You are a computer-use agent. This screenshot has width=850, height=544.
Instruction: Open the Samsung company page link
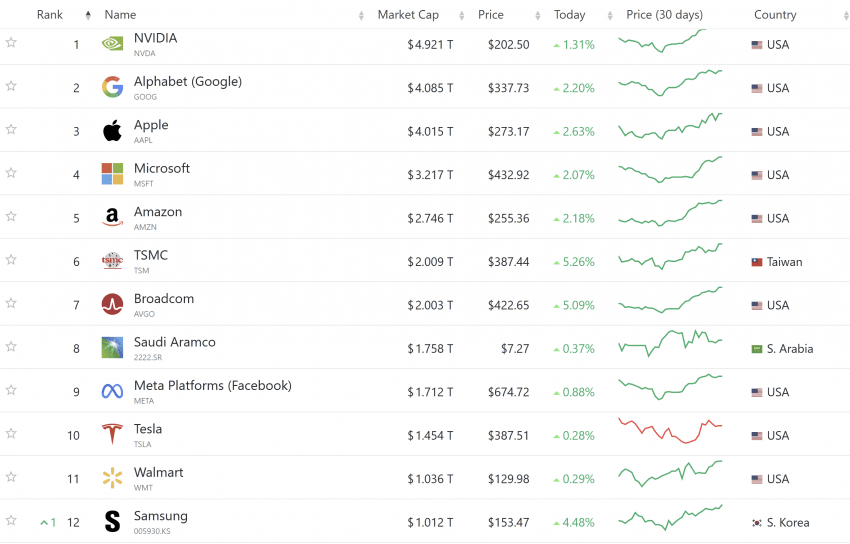(160, 516)
